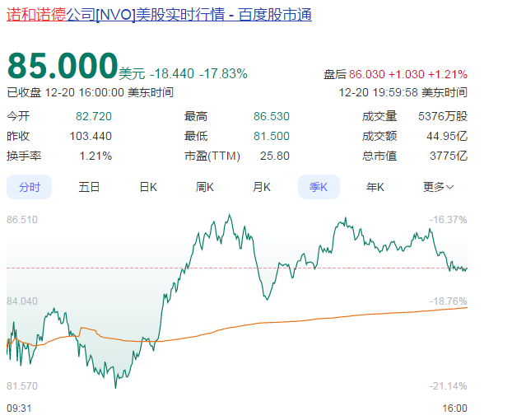Click the large 85.000 current price
Viewport: 526px width, 420px height.
tap(63, 67)
